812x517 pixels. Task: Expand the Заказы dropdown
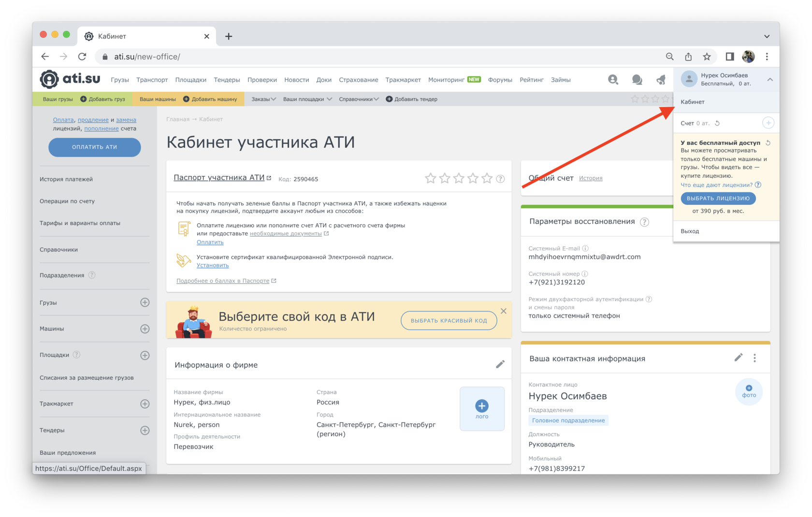pos(263,99)
